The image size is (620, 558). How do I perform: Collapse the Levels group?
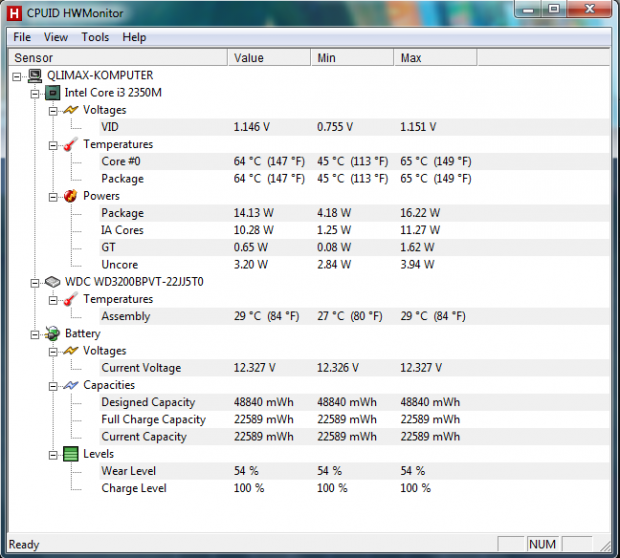pyautogui.click(x=53, y=455)
